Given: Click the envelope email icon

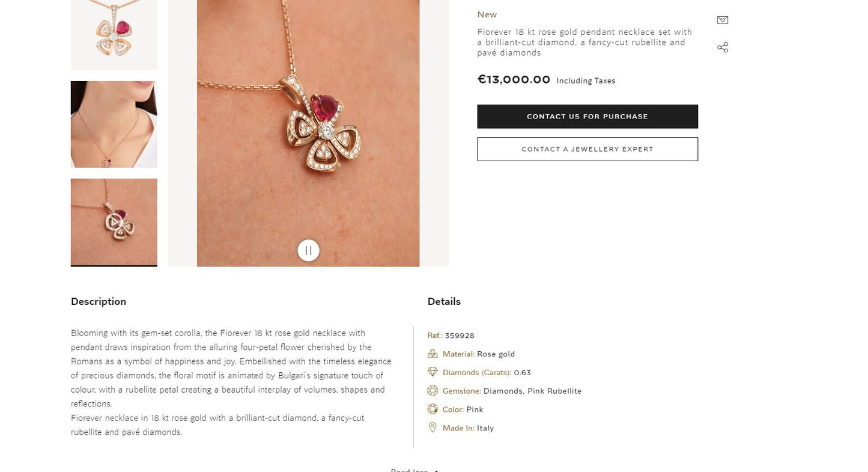Looking at the screenshot, I should [723, 20].
